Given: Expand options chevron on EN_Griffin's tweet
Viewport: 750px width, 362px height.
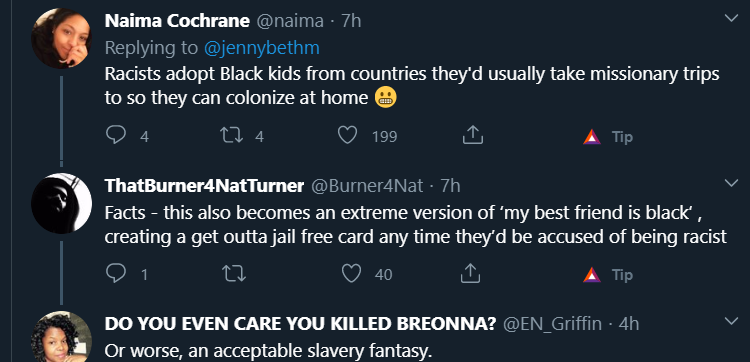Looking at the screenshot, I should point(731,321).
